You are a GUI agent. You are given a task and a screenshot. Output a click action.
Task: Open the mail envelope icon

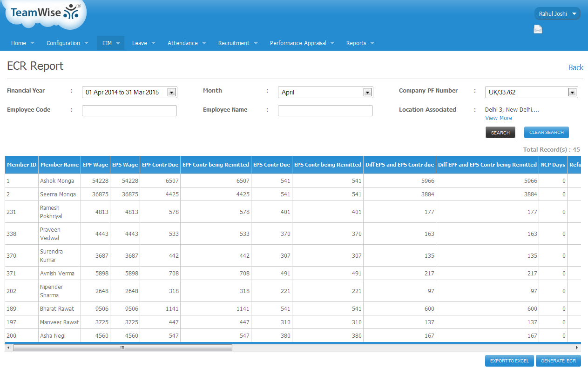(x=538, y=30)
